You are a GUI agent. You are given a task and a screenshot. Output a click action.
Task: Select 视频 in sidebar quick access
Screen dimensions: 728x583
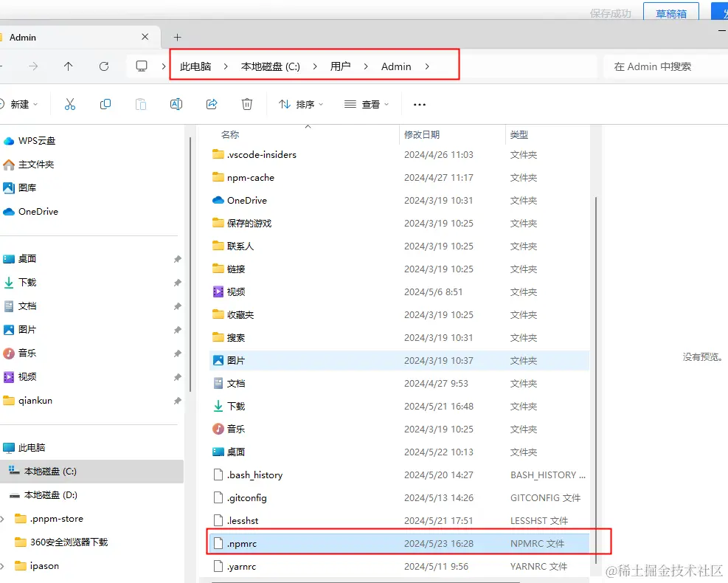[x=19, y=377]
